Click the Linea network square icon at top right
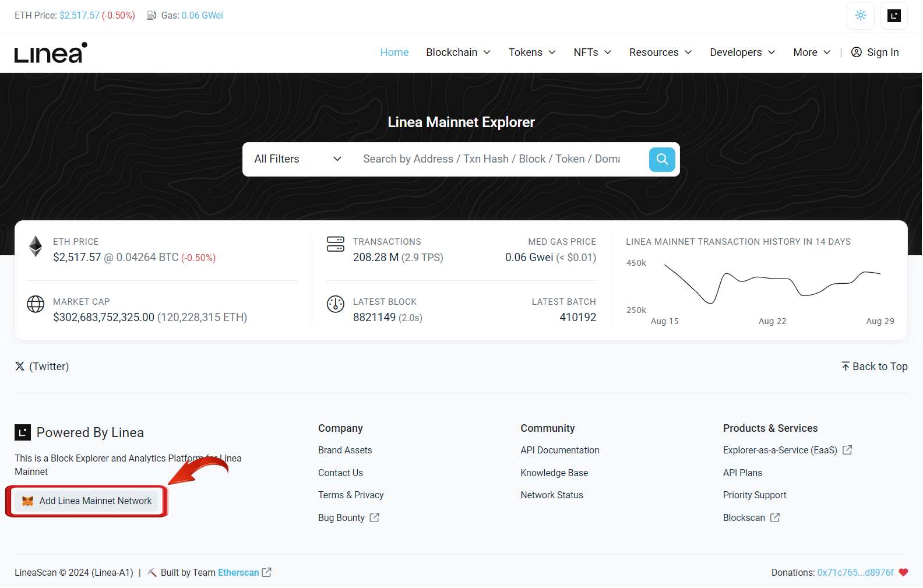 click(894, 16)
